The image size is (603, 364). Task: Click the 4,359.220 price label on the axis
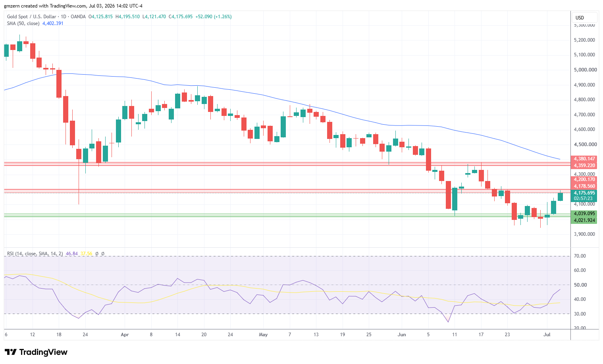point(584,166)
